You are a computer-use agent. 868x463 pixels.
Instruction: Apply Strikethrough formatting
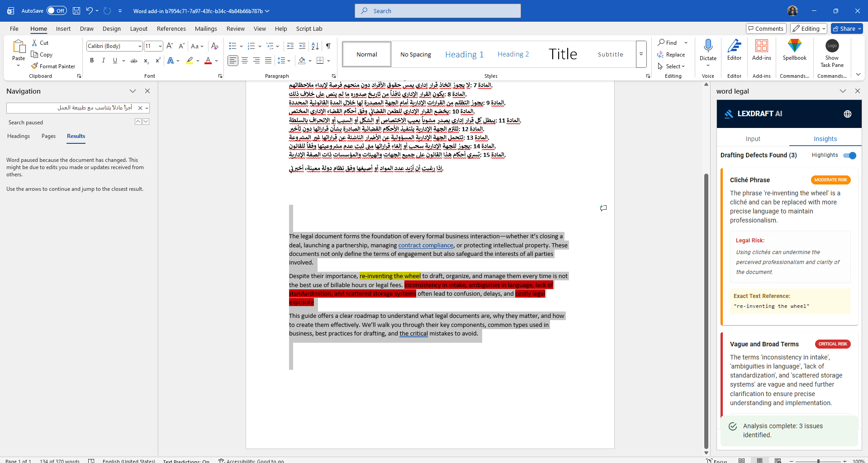pyautogui.click(x=134, y=61)
